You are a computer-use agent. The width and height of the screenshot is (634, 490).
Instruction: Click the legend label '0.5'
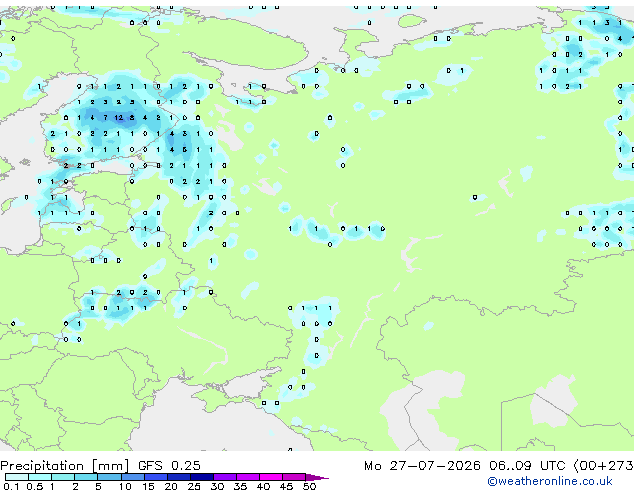(x=35, y=486)
